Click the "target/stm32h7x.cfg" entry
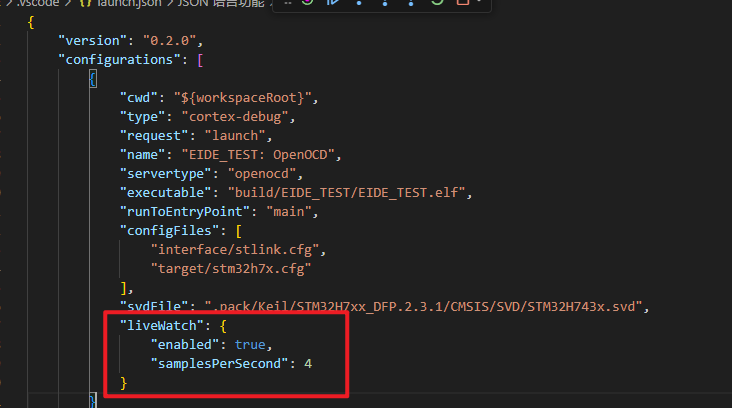 pyautogui.click(x=231, y=269)
